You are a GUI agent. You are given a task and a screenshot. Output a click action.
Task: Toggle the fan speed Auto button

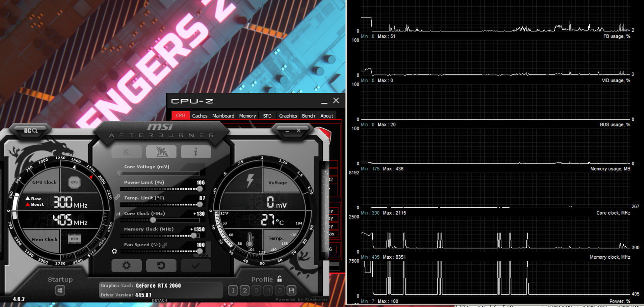coord(204,255)
